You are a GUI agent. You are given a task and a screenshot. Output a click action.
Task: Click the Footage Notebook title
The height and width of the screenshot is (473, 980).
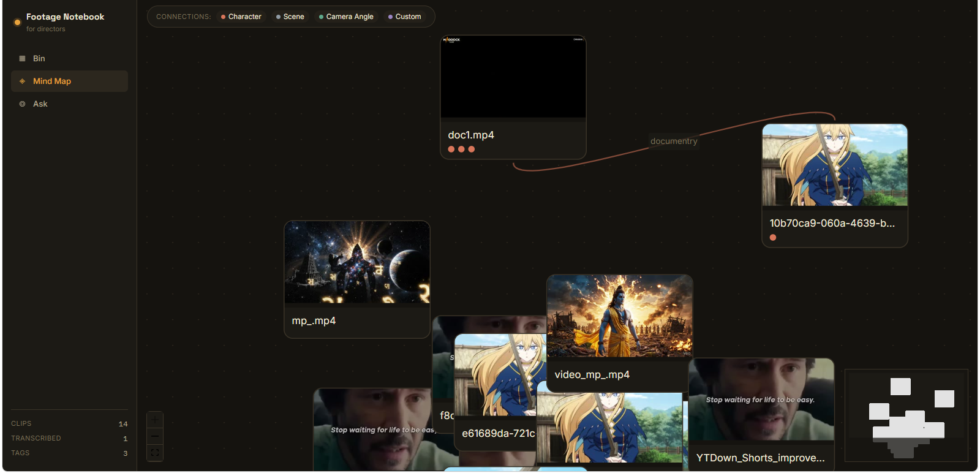pyautogui.click(x=65, y=17)
